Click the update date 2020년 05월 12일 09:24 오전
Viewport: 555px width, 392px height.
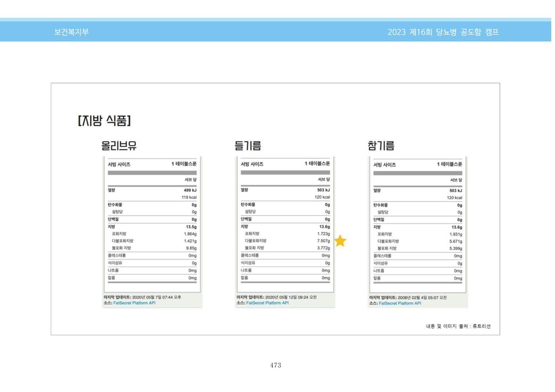(x=291, y=297)
